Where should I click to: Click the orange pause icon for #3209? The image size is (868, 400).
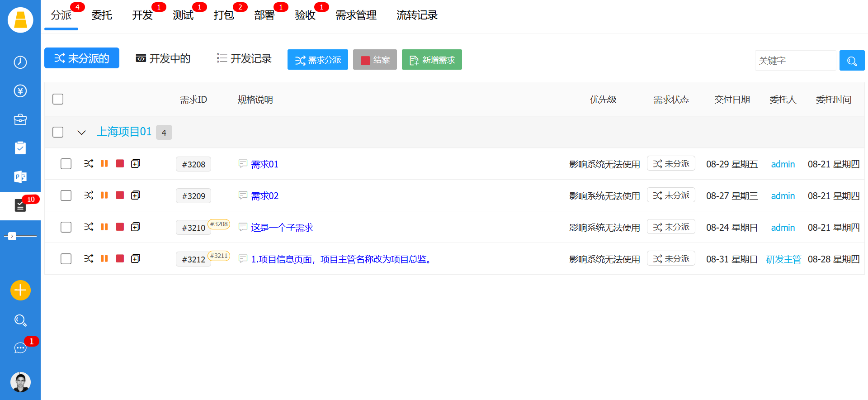click(x=104, y=195)
